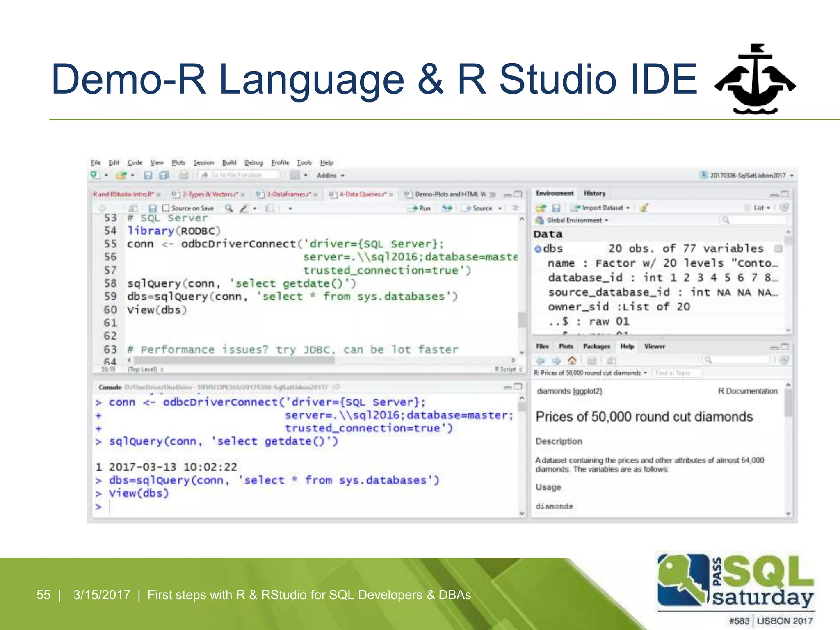This screenshot has width=840, height=630.
Task: Click the editor horizontal scrollbar thumb
Action: 235,360
